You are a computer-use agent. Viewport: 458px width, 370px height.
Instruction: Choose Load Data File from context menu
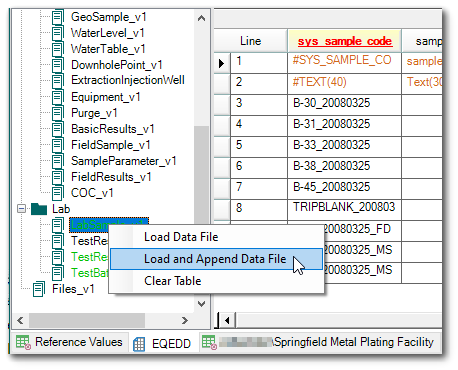pyautogui.click(x=217, y=237)
